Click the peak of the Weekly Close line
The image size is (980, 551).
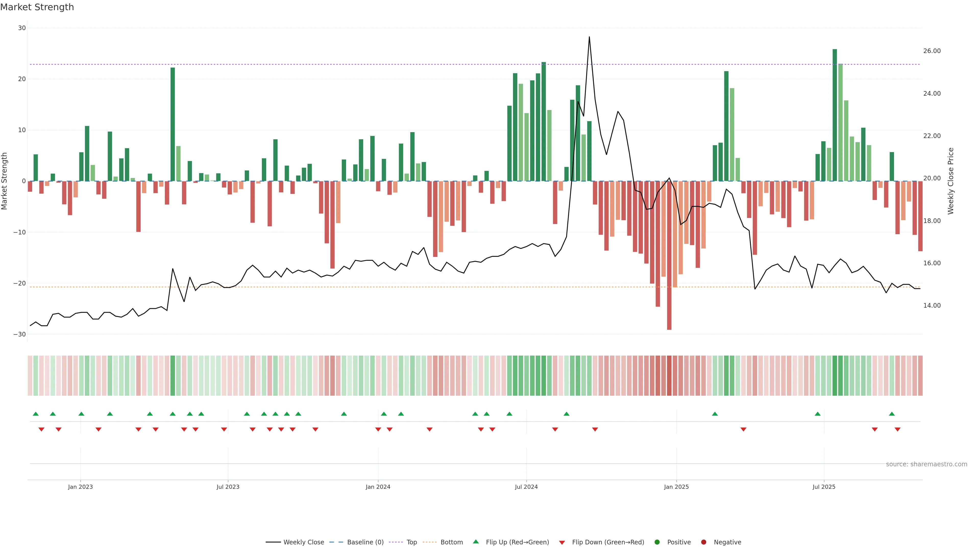[x=589, y=37]
